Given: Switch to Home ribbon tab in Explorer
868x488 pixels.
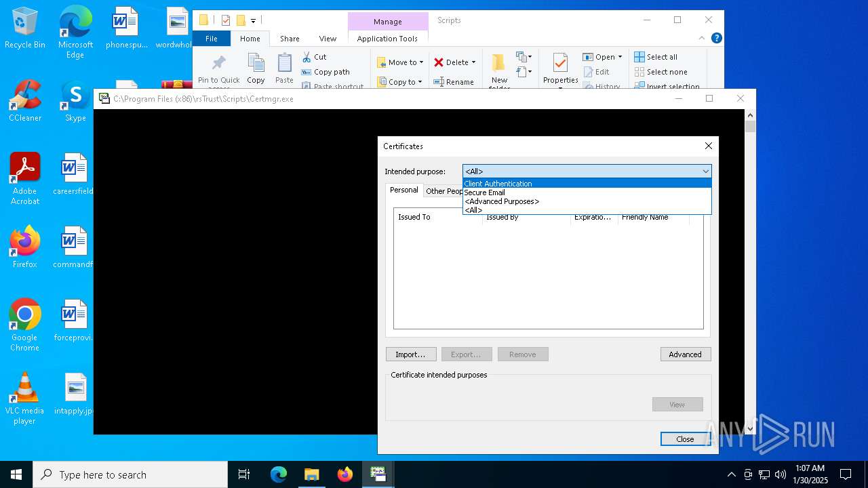Looking at the screenshot, I should pyautogui.click(x=250, y=39).
